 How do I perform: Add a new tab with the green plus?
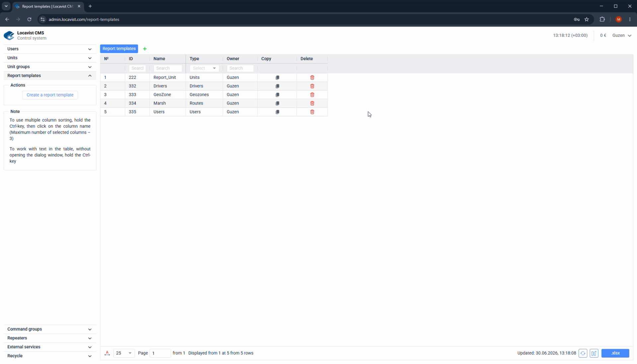(145, 49)
